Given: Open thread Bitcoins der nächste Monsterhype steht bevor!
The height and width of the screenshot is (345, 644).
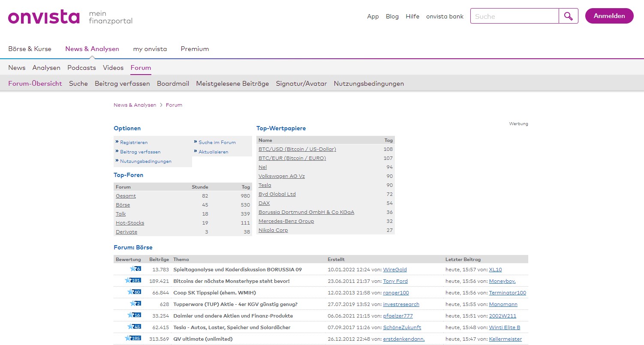Looking at the screenshot, I should [x=232, y=281].
